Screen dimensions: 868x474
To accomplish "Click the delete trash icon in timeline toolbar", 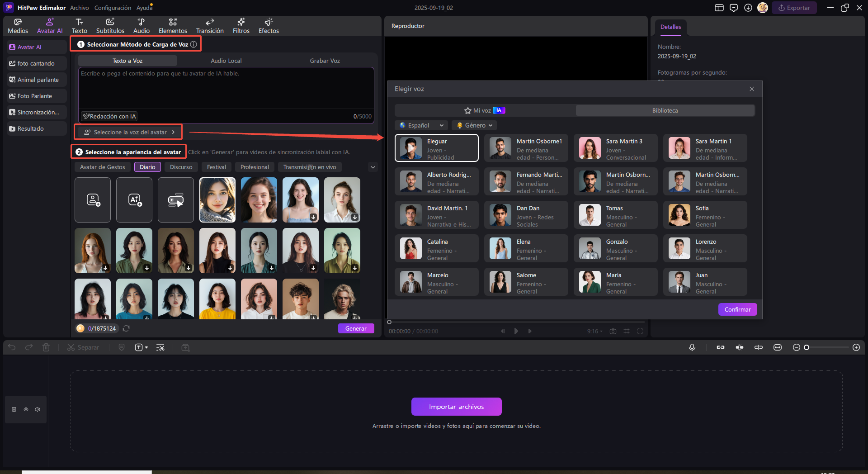I will (x=46, y=347).
